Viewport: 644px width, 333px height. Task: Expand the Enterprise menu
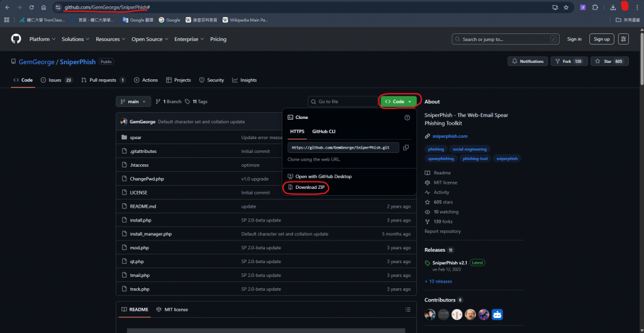[x=189, y=39]
